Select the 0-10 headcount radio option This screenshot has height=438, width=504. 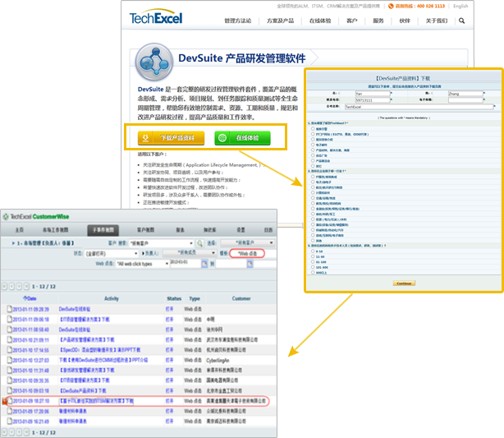(313, 251)
